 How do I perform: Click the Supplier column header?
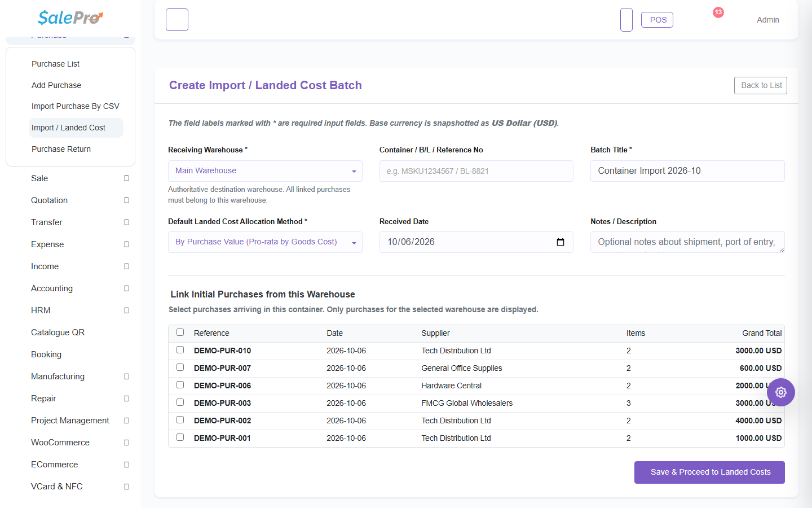[x=435, y=333]
